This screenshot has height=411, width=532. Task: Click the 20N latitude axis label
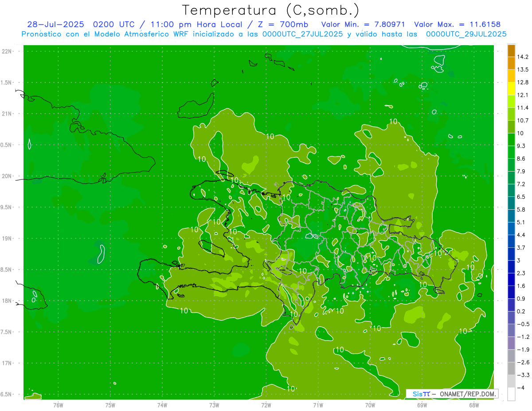(x=7, y=176)
